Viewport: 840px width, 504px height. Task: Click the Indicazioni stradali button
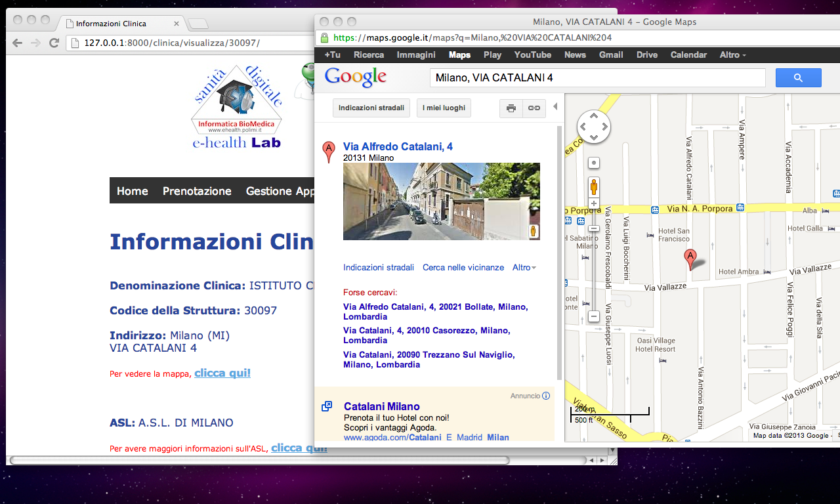[371, 108]
